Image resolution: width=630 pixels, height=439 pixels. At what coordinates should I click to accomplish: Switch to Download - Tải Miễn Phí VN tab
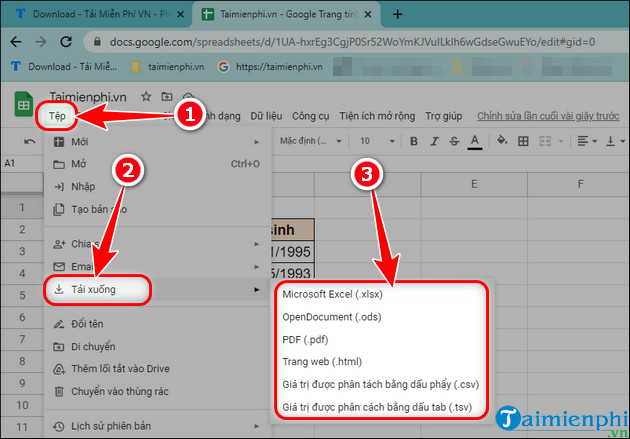96,14
